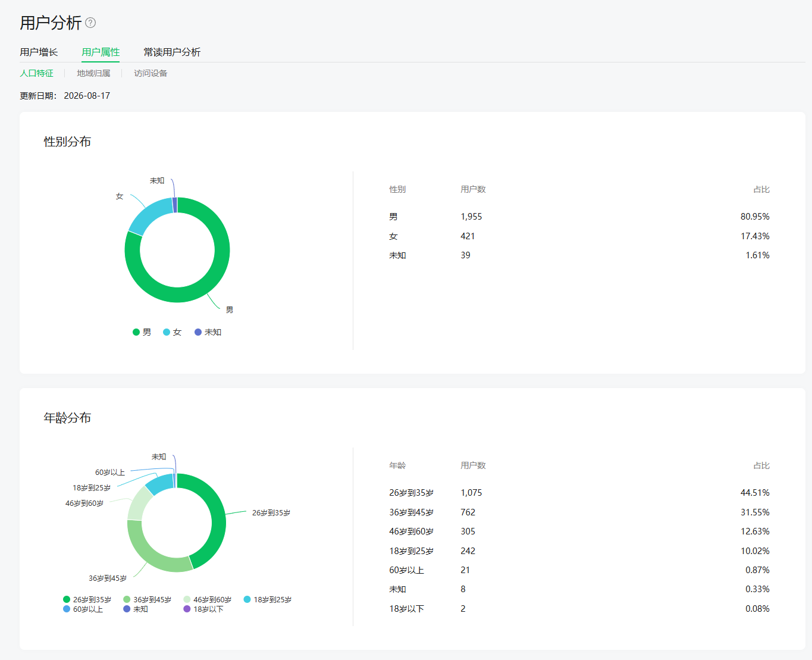Image resolution: width=812 pixels, height=660 pixels.
Task: Click the 10.02% percentage cell
Action: pos(755,551)
